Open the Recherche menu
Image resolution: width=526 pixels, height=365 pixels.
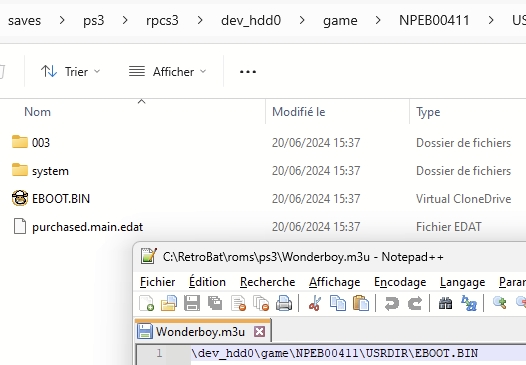point(267,282)
